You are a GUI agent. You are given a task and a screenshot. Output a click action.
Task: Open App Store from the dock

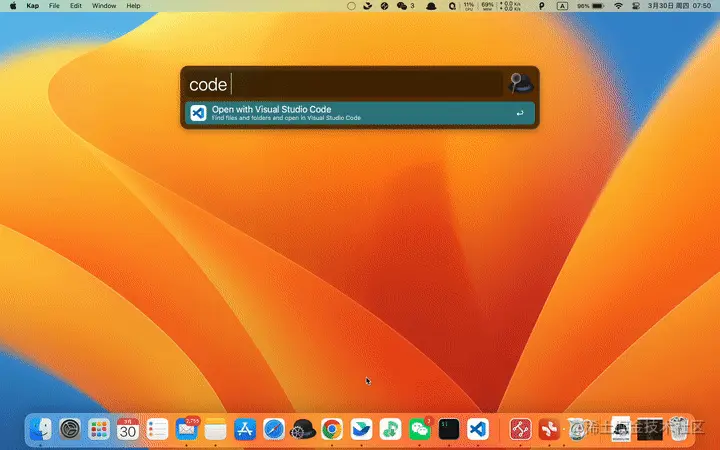245,429
